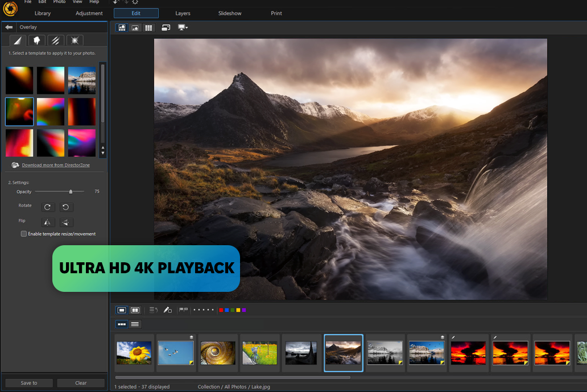
Task: Select the sunflower photo in filmstrip
Action: [134, 353]
